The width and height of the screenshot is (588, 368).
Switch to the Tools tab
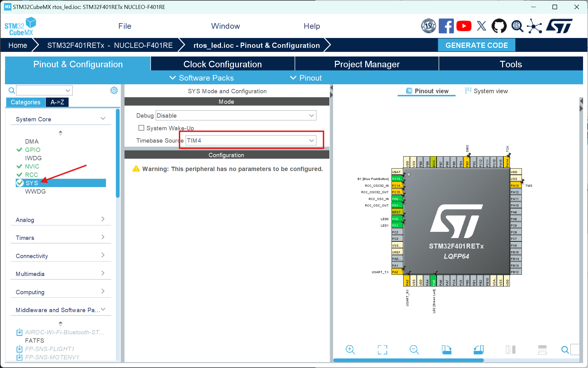pyautogui.click(x=511, y=64)
